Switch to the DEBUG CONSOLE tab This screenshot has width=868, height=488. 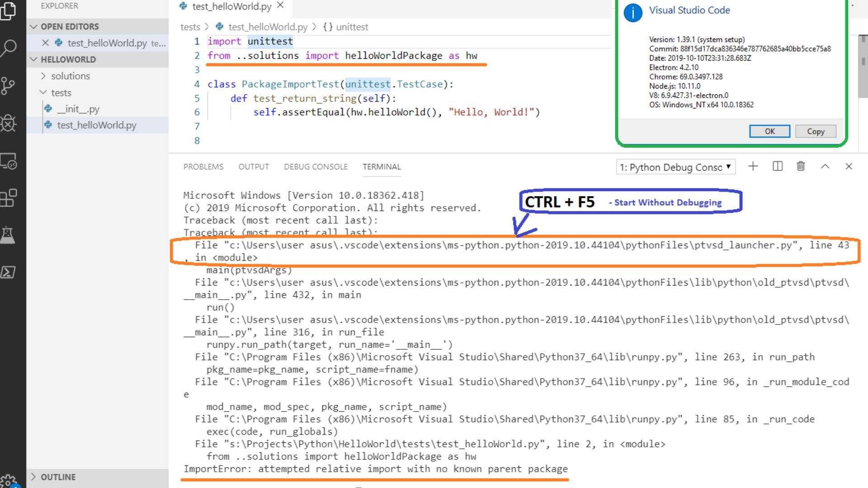(316, 167)
